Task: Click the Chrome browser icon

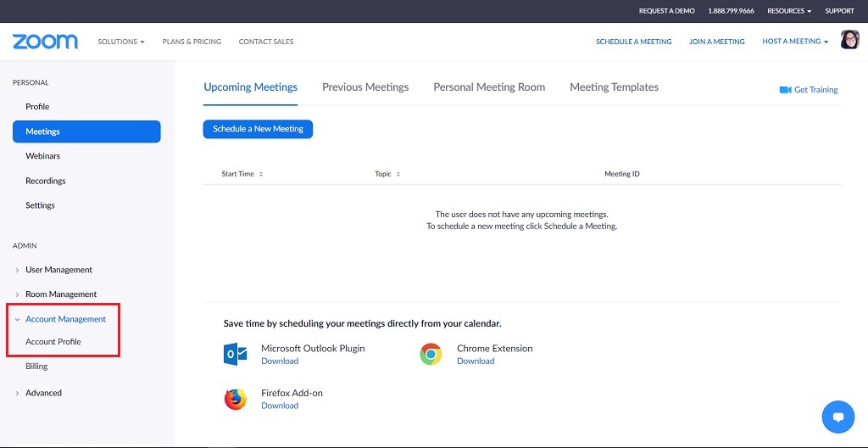Action: [x=431, y=354]
